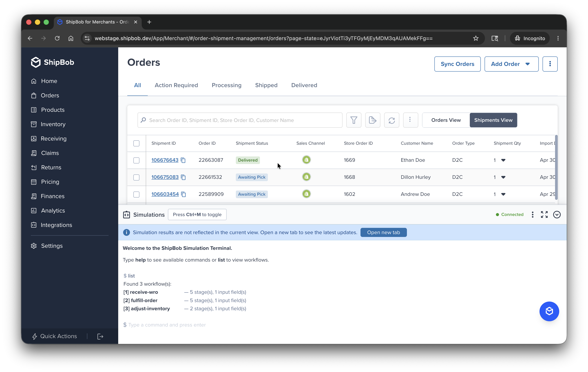Viewport: 588px width, 372px height.
Task: Refresh the orders table
Action: click(392, 120)
